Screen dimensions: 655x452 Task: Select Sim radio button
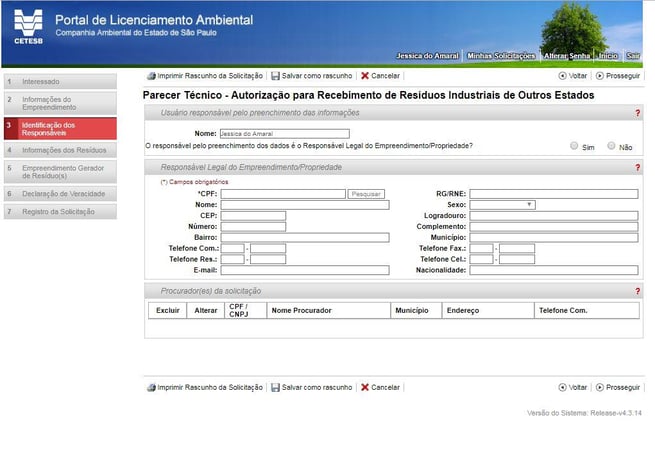point(574,146)
